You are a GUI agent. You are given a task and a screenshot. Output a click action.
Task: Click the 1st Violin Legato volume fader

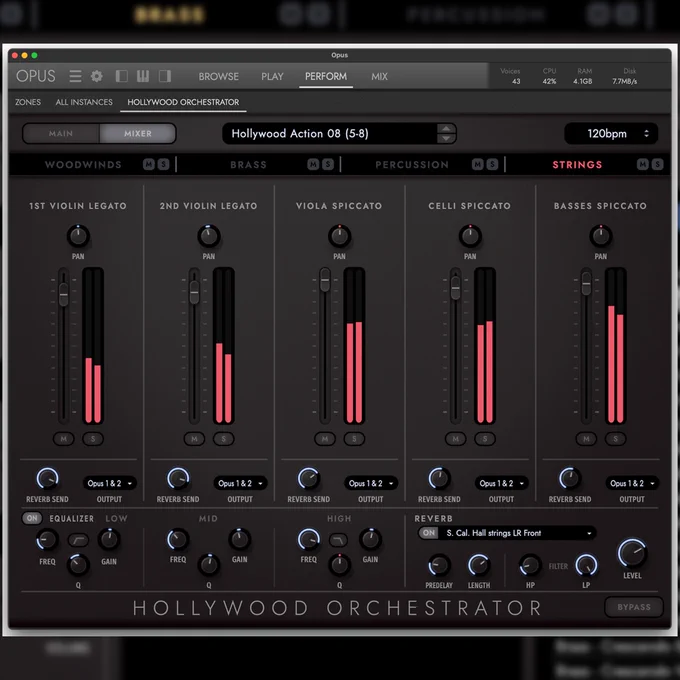(64, 294)
